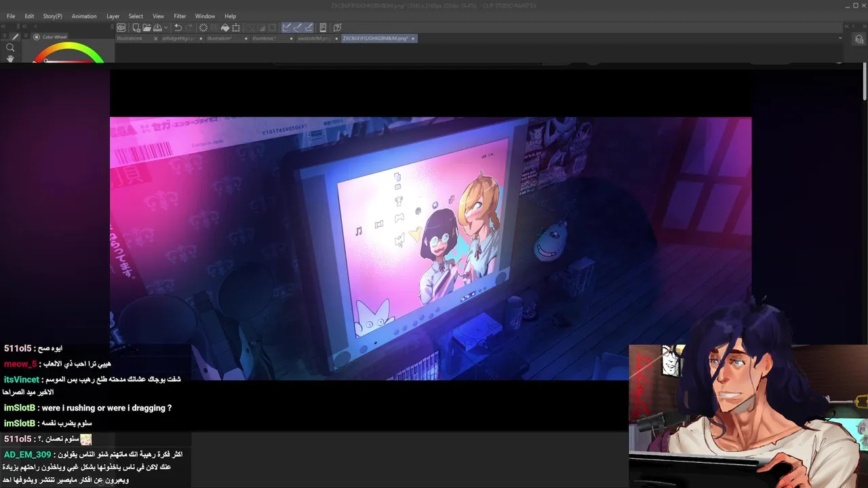The width and height of the screenshot is (868, 488).
Task: Open the File menu
Action: click(11, 16)
